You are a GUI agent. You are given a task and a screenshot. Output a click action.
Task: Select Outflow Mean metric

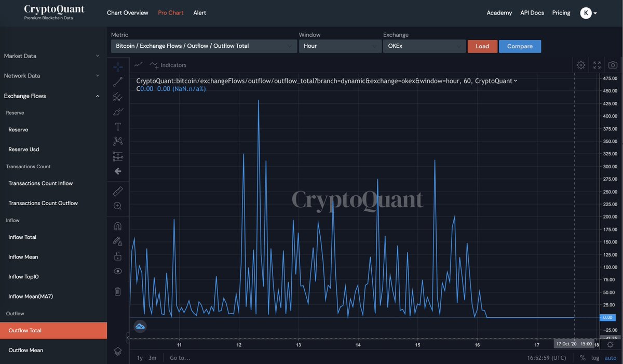point(25,350)
